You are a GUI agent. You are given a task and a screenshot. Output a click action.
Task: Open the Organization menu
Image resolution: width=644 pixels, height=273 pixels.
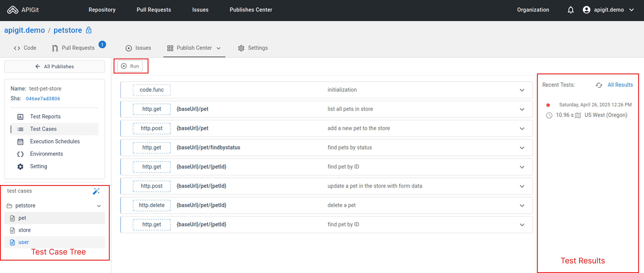pyautogui.click(x=533, y=10)
